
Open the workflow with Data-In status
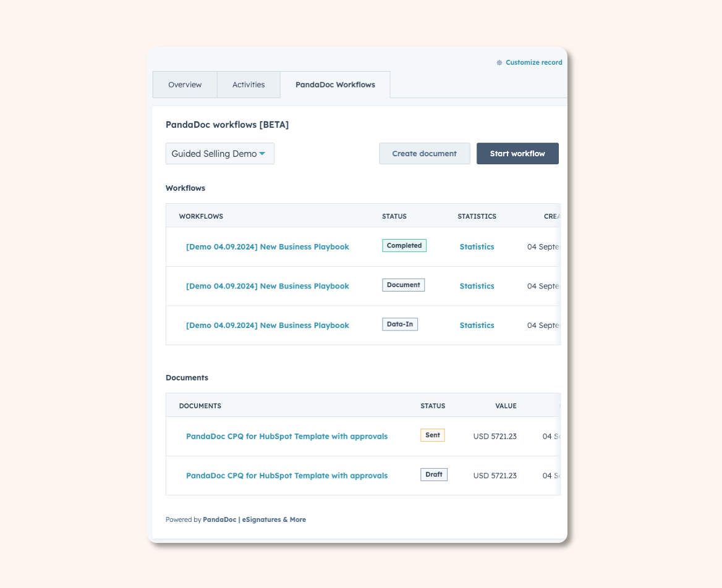pyautogui.click(x=268, y=325)
